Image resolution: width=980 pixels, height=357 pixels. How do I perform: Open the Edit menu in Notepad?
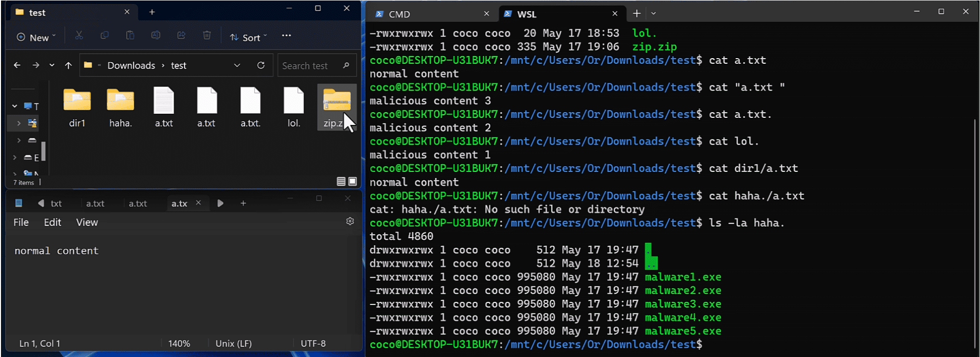(53, 222)
